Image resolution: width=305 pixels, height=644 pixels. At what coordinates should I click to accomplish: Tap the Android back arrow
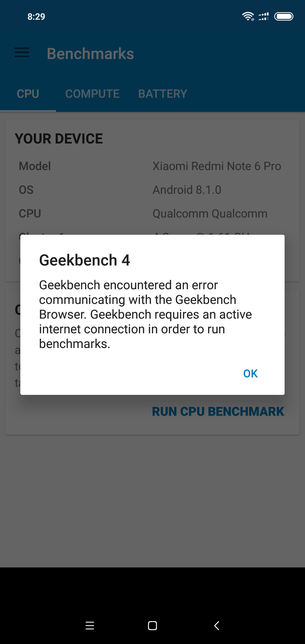[217, 626]
